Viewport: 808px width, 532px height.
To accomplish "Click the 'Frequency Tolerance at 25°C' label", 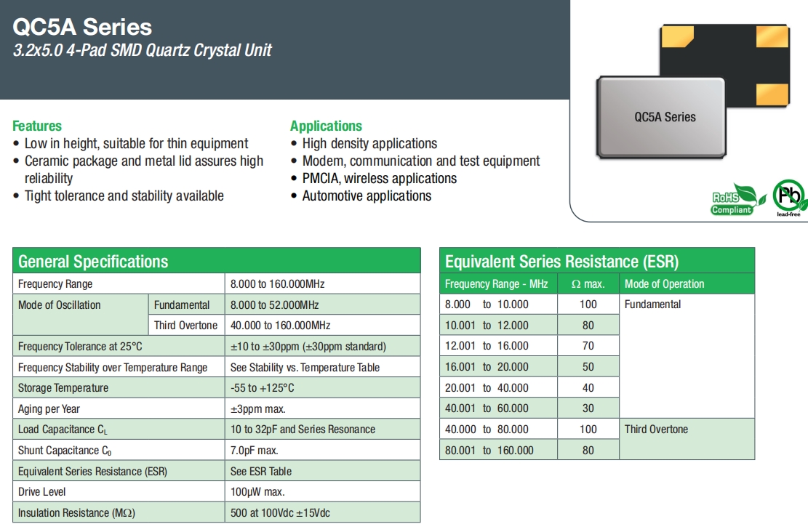I will [x=80, y=346].
